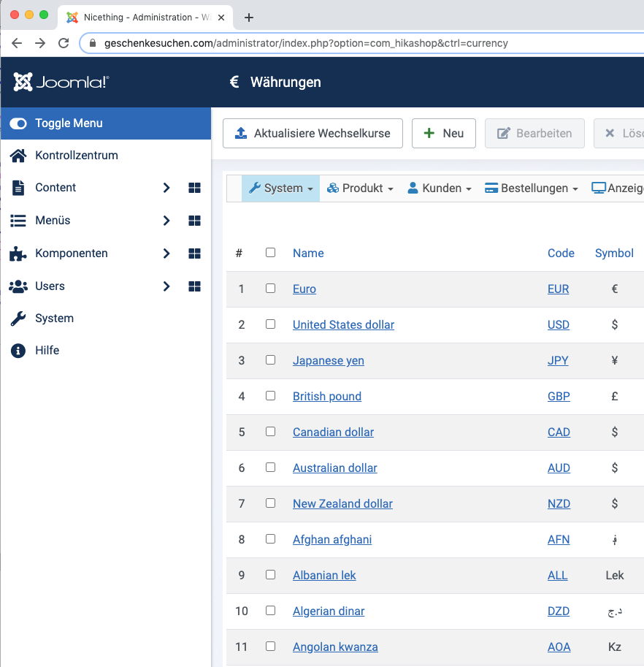Click the browser forward arrow
644x667 pixels.
pyautogui.click(x=40, y=43)
